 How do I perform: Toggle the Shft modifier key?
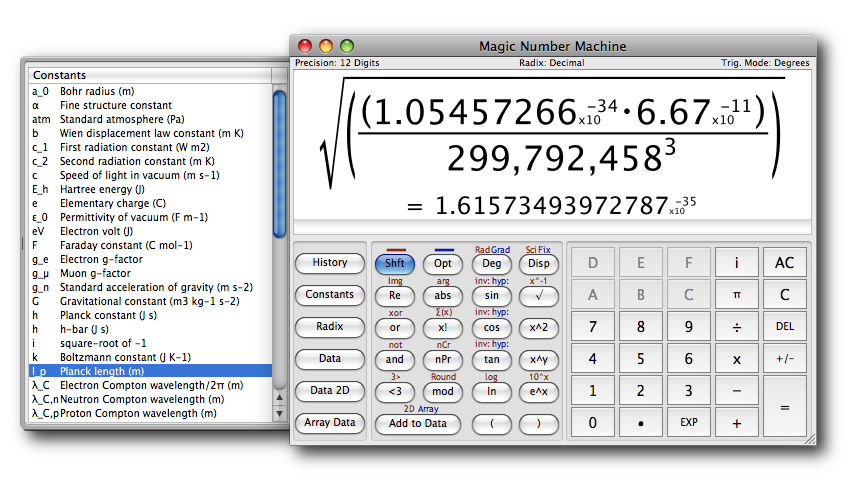(x=395, y=264)
